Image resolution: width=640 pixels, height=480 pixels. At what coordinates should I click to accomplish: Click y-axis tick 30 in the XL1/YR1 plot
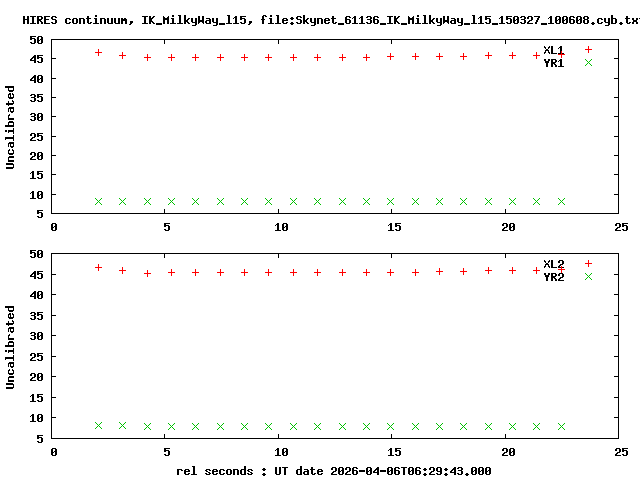[36, 117]
